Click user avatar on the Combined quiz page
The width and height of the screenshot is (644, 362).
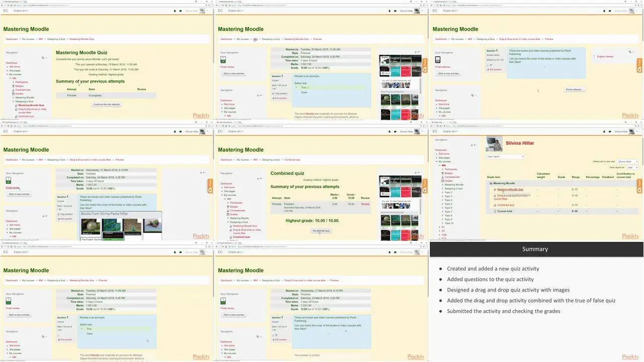[417, 131]
